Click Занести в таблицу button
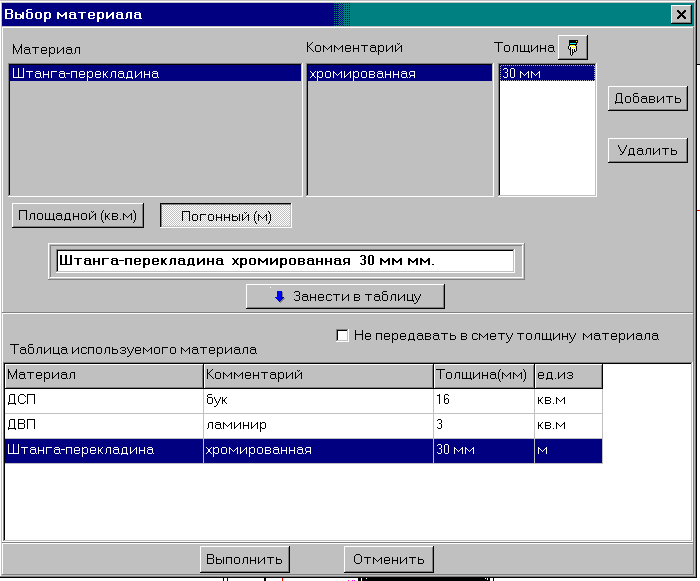 point(345,297)
